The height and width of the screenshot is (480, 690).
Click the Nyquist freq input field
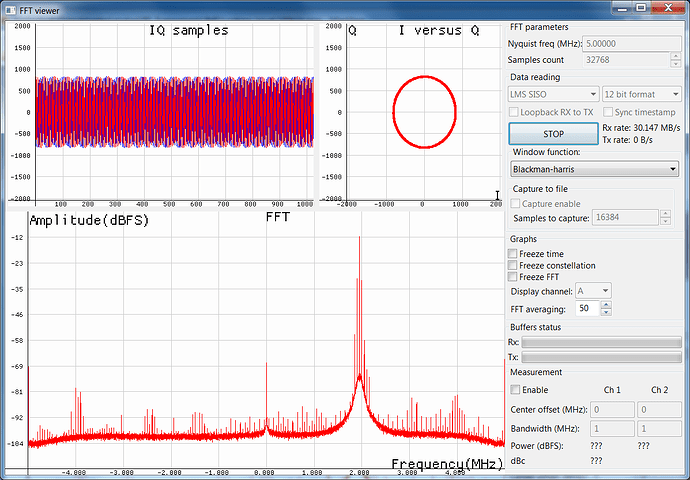(630, 44)
